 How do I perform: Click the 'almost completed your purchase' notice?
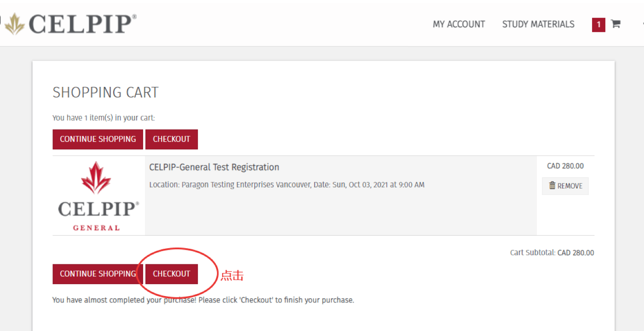[203, 300]
